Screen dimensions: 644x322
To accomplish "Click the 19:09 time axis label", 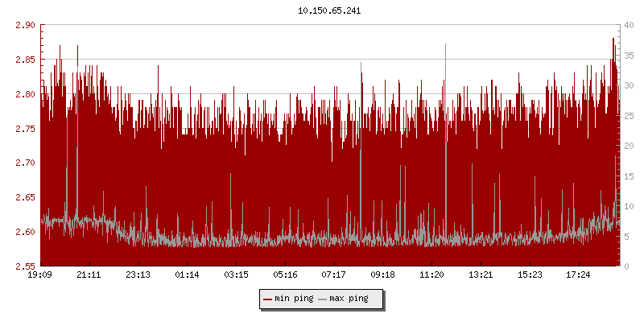I will [40, 275].
